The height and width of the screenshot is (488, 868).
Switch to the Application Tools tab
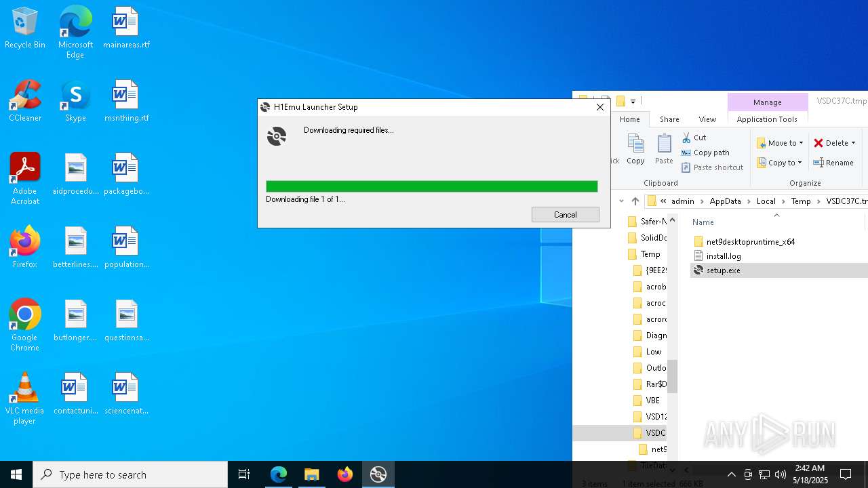[767, 119]
